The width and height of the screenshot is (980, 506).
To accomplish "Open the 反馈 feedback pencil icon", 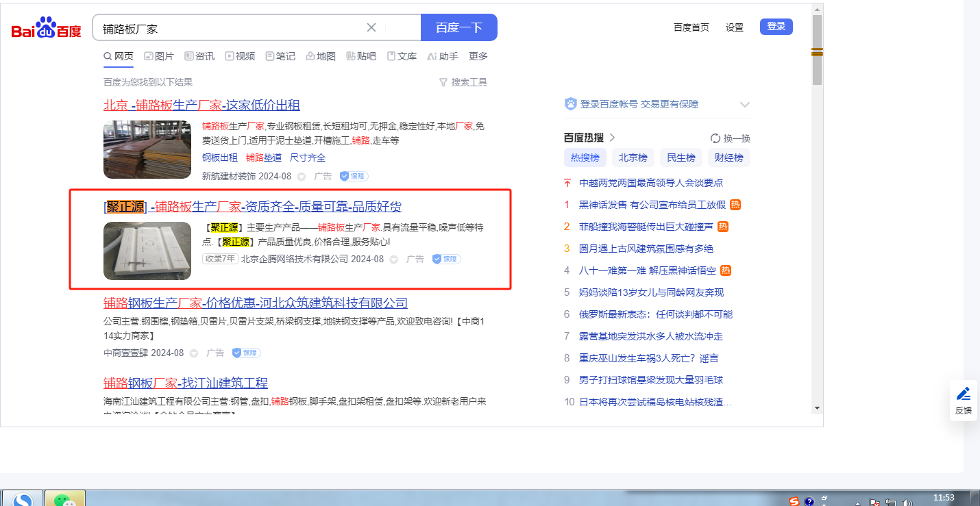I will coord(963,394).
